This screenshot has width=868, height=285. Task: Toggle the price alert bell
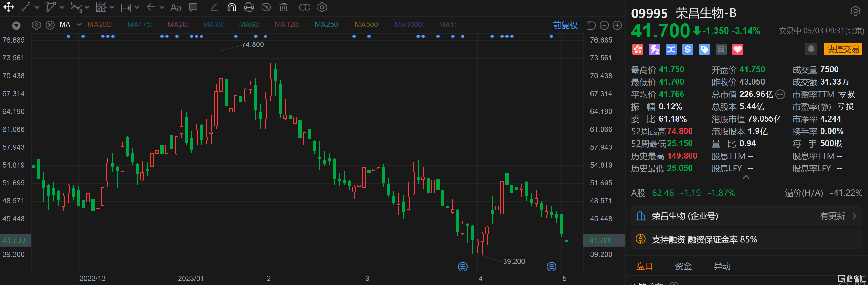click(x=811, y=49)
